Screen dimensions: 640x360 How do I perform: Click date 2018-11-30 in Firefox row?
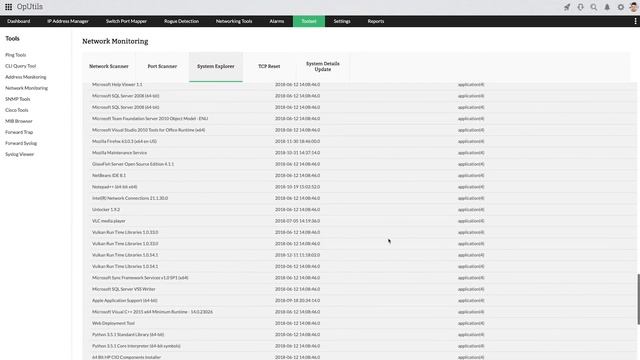(298, 141)
